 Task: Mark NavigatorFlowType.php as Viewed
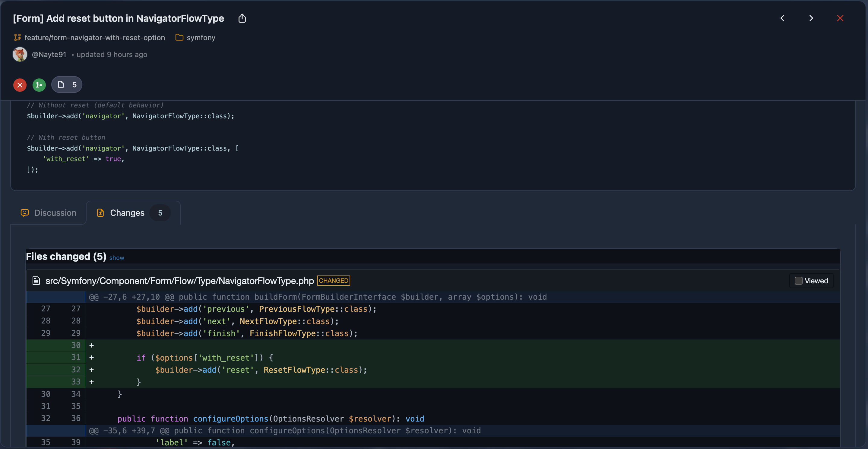pos(798,281)
